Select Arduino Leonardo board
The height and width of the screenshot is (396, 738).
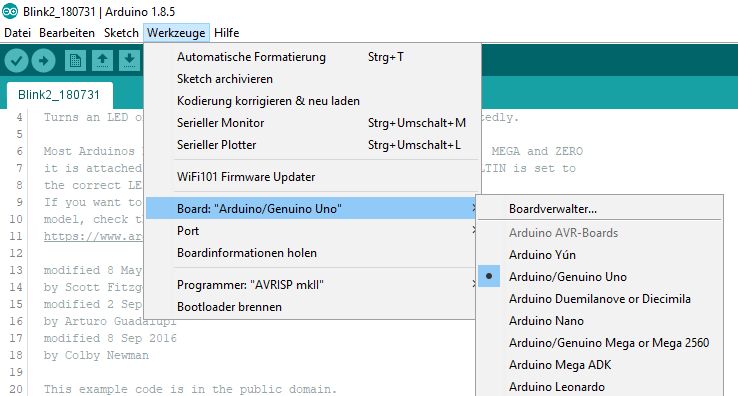pyautogui.click(x=600, y=387)
